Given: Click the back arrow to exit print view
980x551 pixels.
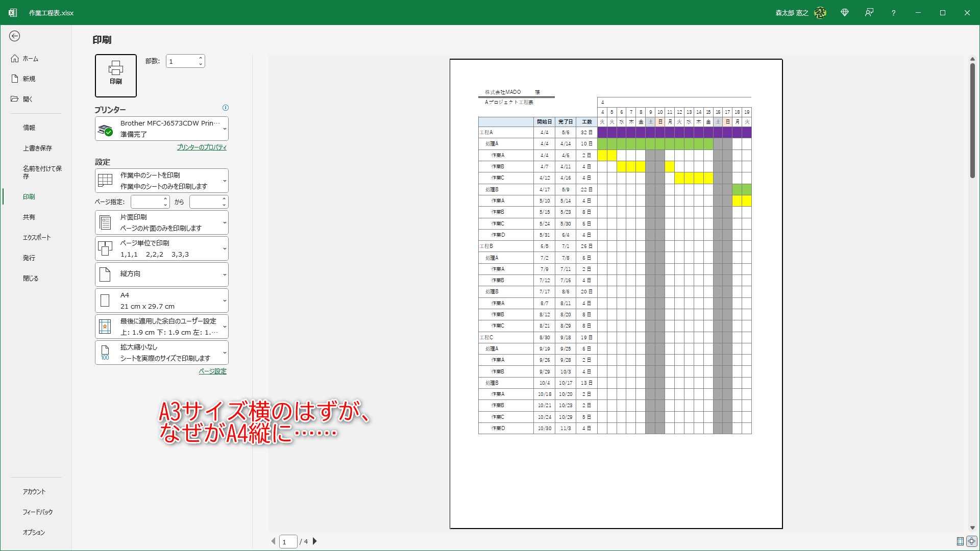Looking at the screenshot, I should (x=15, y=36).
